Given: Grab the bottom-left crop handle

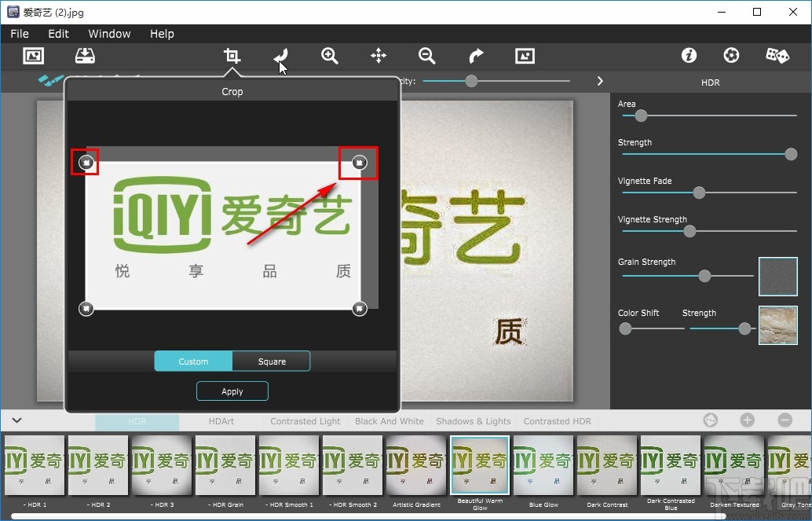Looking at the screenshot, I should pos(86,309).
